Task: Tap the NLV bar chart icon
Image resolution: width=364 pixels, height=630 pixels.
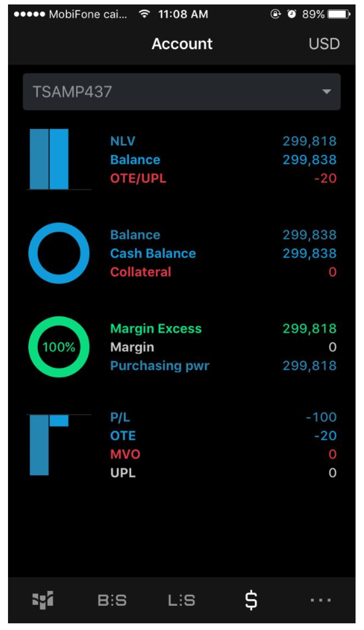Action: 49,159
